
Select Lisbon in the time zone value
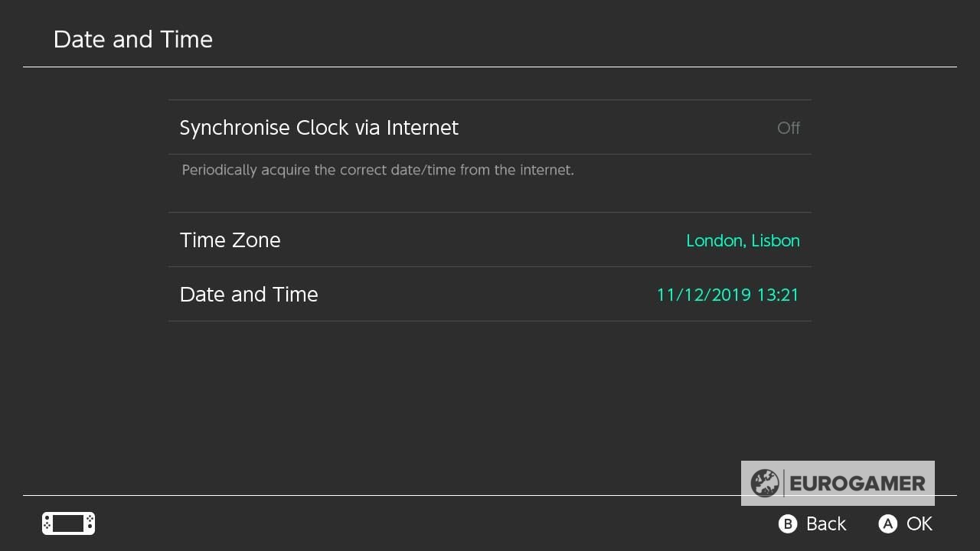click(x=775, y=240)
